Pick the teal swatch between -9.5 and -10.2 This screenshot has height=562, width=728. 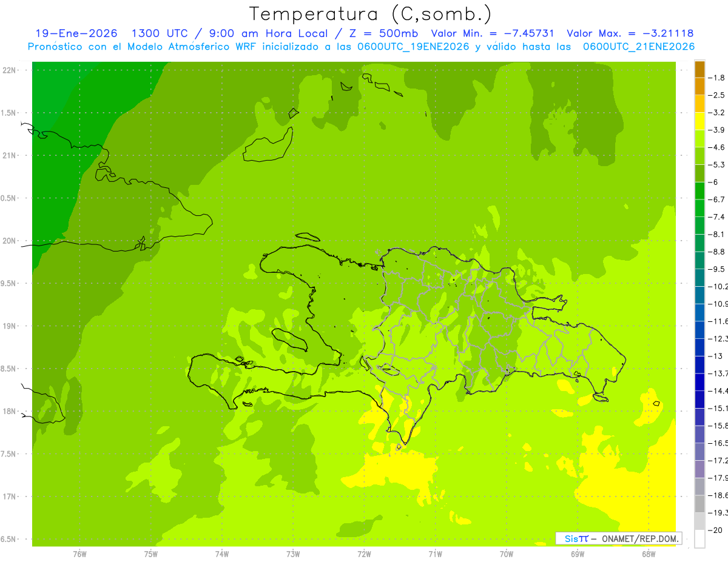coord(699,278)
